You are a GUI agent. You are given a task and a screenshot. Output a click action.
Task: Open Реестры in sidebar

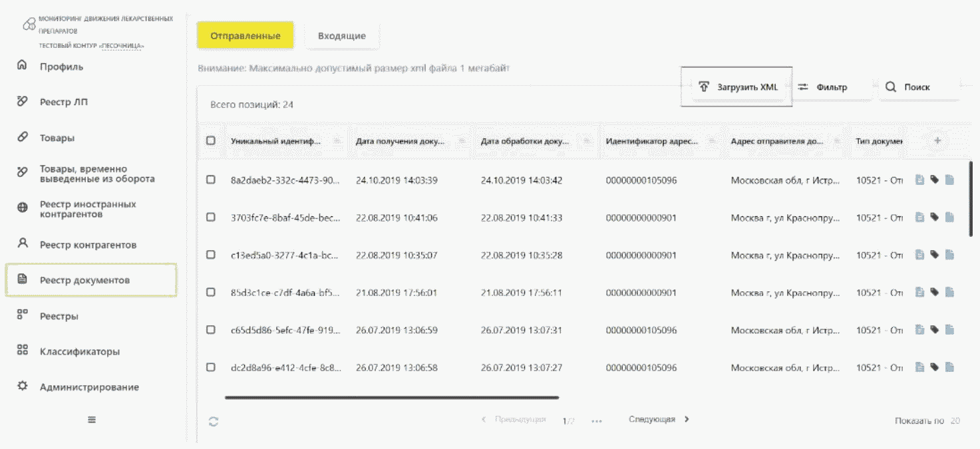(x=59, y=316)
